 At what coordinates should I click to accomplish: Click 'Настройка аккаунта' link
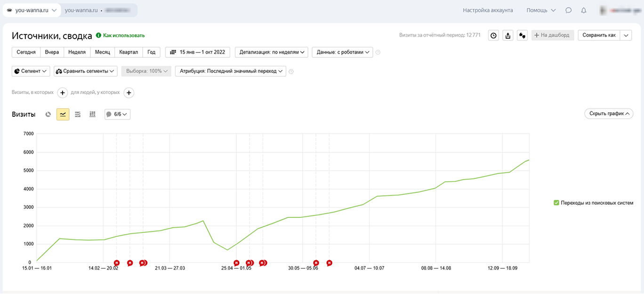pyautogui.click(x=488, y=10)
